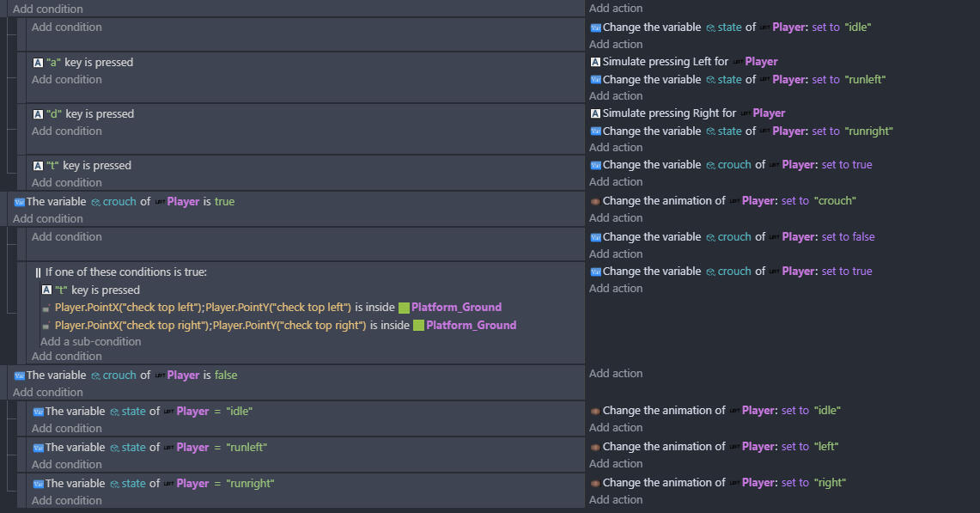Select the crouch set to false action
This screenshot has height=513, width=980.
coord(737,237)
